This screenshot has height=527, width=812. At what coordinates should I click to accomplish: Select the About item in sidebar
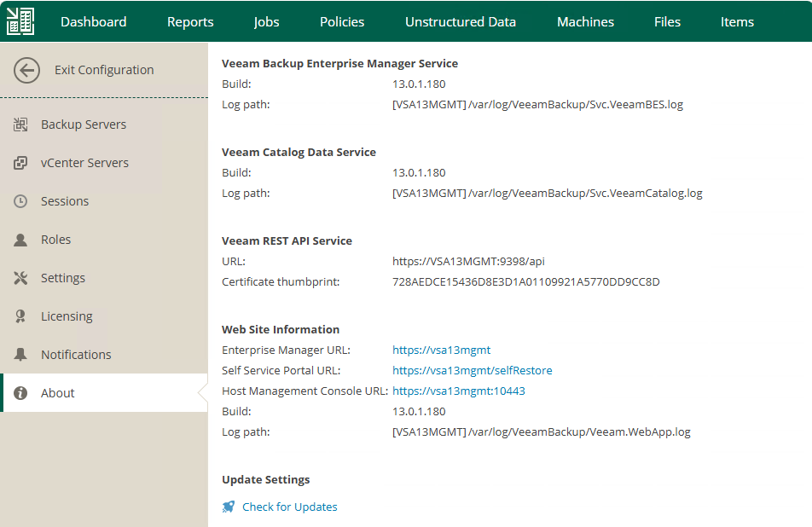pyautogui.click(x=58, y=393)
